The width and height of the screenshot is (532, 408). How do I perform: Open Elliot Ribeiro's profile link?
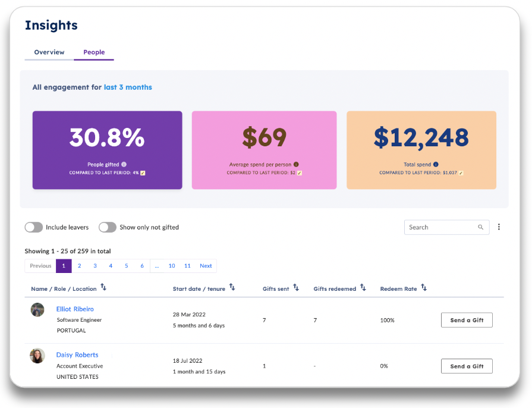[75, 309]
